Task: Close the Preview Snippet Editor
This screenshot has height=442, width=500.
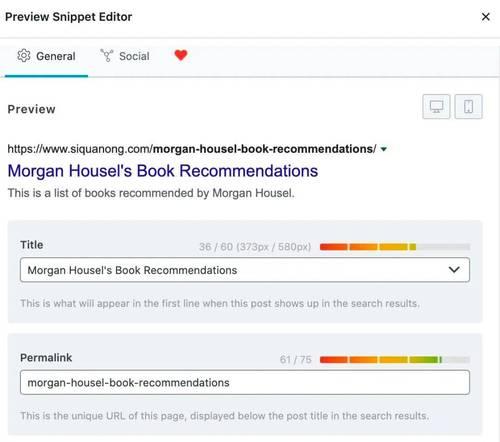Action: click(486, 17)
